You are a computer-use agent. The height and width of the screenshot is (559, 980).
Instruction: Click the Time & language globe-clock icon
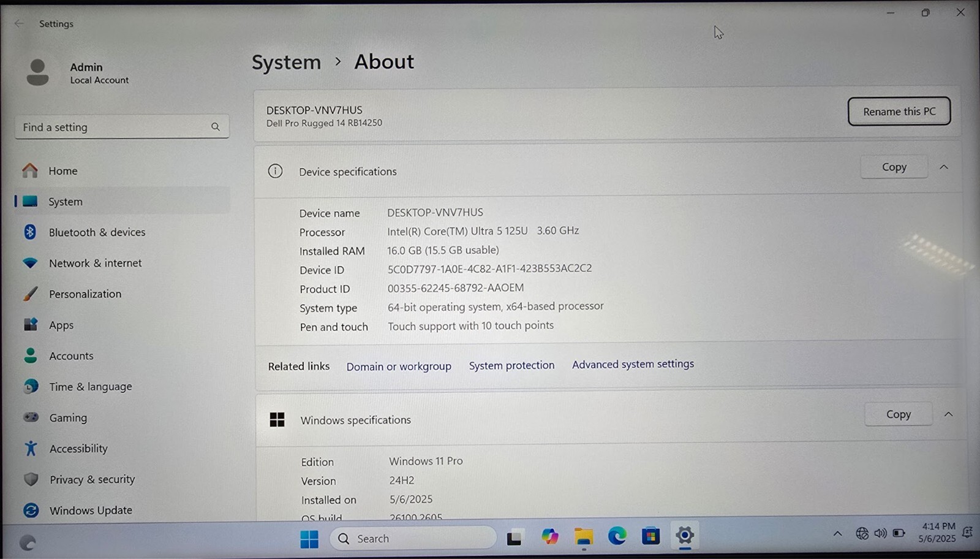(x=31, y=387)
